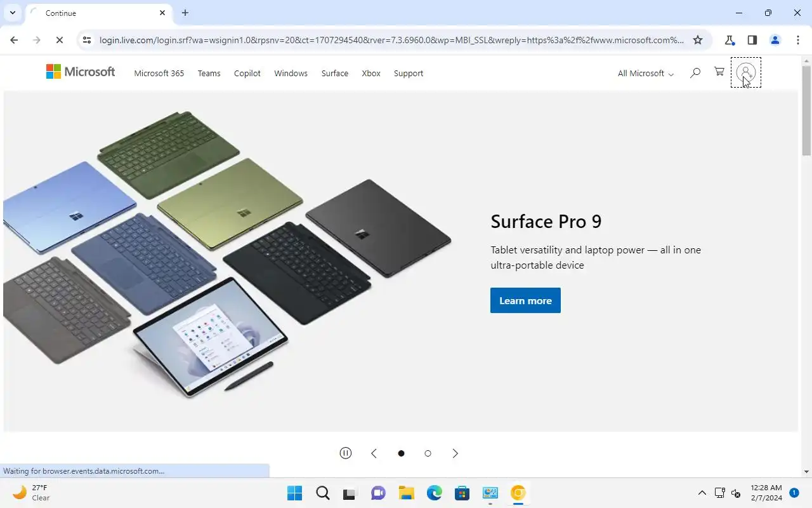Open the shopping cart icon
Screen dimensions: 812x508
tap(719, 72)
